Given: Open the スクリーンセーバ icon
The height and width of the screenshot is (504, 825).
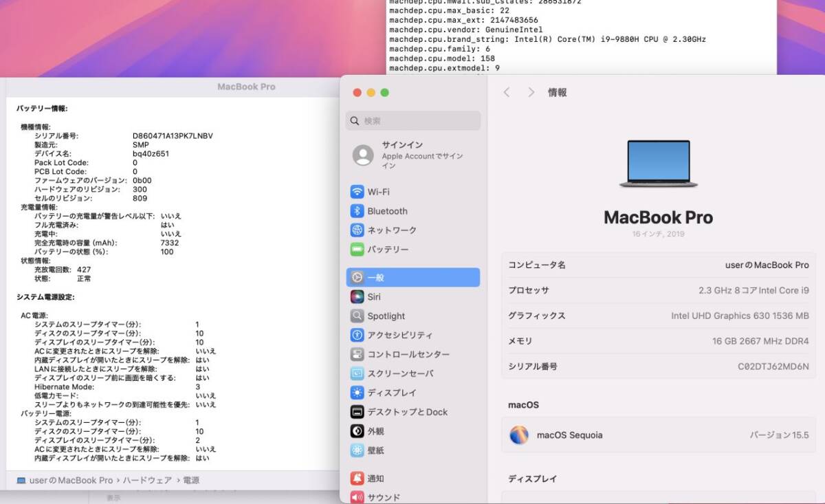Looking at the screenshot, I should click(357, 374).
